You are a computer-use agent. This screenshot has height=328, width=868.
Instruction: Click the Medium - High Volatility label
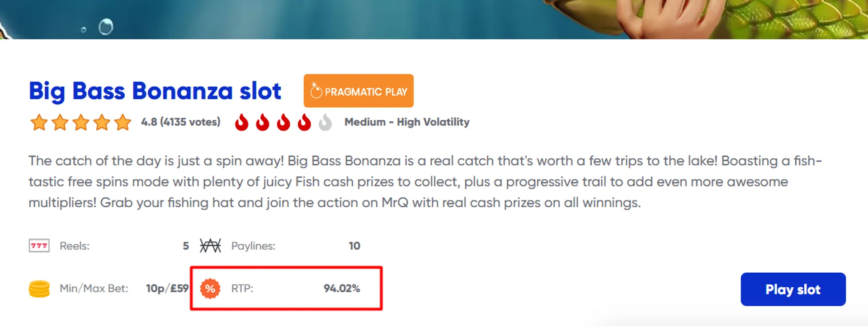click(x=407, y=122)
